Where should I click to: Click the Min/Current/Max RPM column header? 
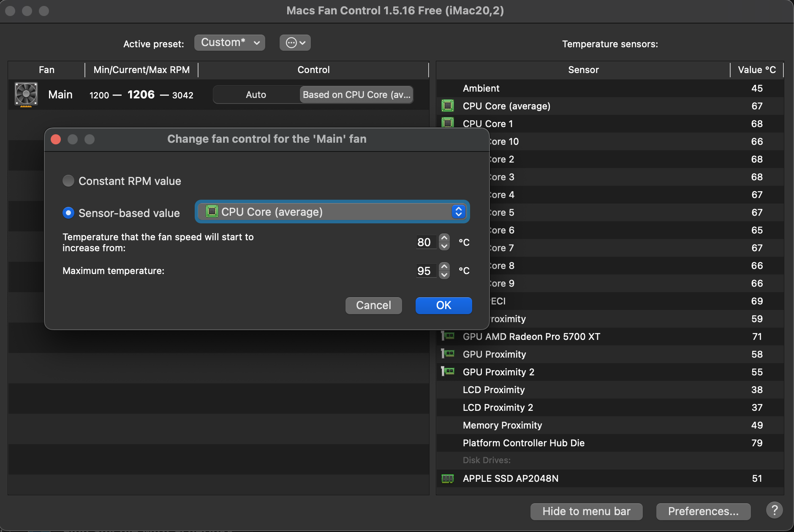[141, 70]
